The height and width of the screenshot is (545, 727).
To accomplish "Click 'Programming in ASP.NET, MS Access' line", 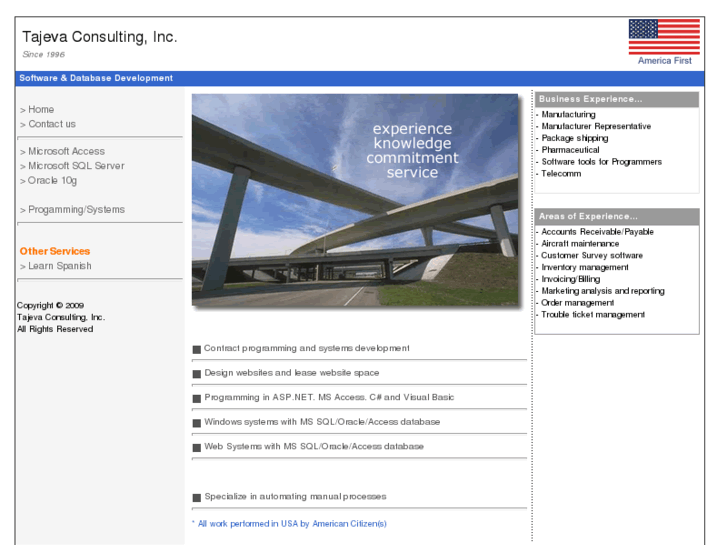I will click(x=329, y=398).
